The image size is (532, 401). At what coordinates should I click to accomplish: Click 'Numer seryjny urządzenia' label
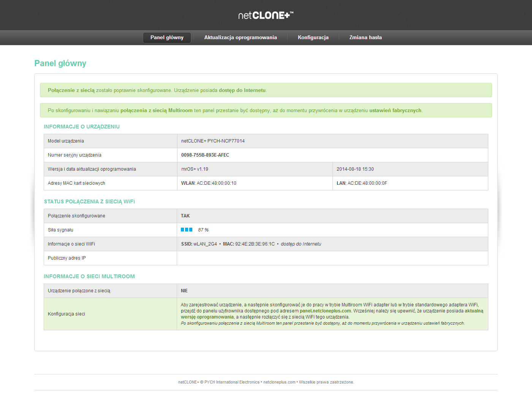coord(74,155)
